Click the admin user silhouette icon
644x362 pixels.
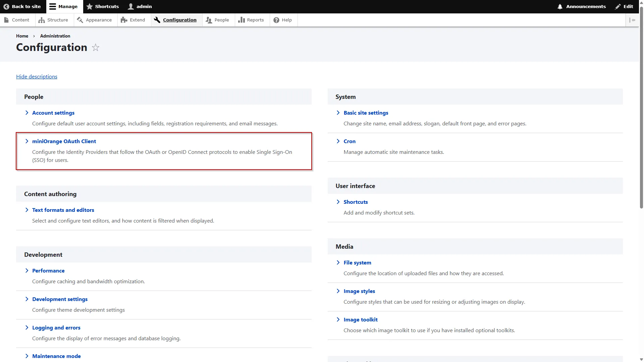[x=131, y=6]
